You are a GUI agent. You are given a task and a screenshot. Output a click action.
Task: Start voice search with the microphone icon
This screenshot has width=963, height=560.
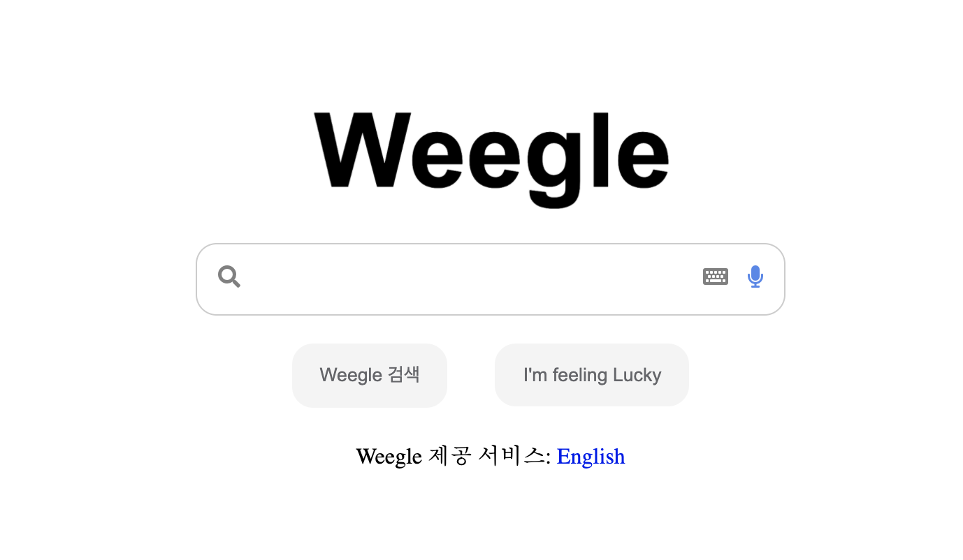tap(755, 277)
